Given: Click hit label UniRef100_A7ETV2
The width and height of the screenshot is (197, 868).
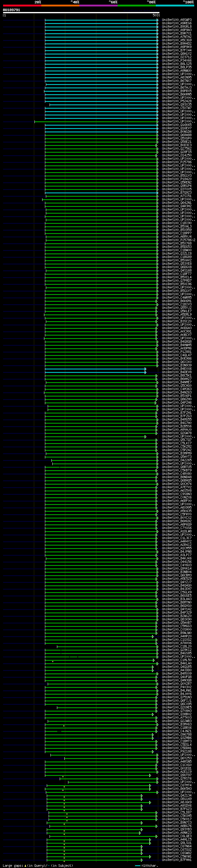Looking at the screenshot, I should [176, 487].
